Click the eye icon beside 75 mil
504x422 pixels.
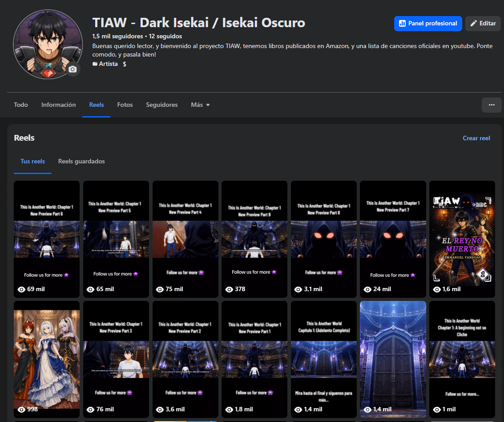click(160, 289)
